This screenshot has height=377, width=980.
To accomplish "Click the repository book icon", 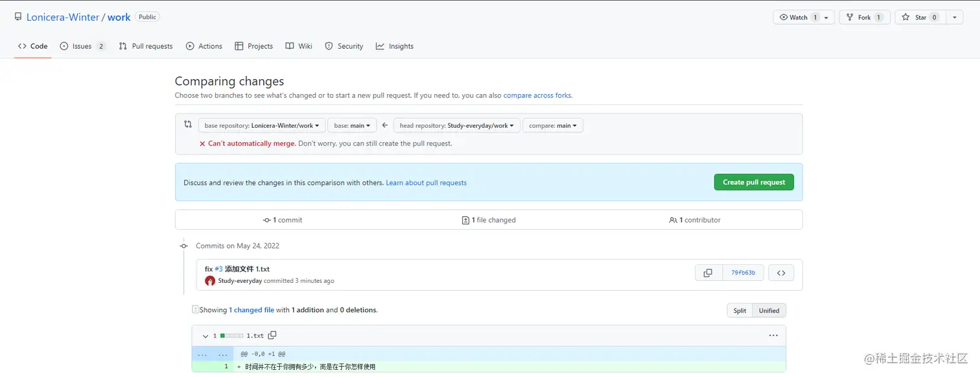I will click(18, 17).
